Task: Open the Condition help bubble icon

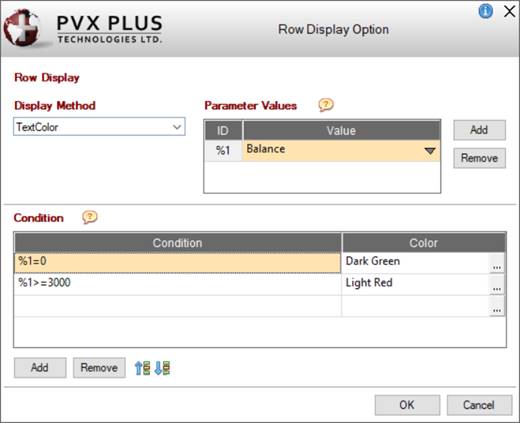Action: click(90, 217)
